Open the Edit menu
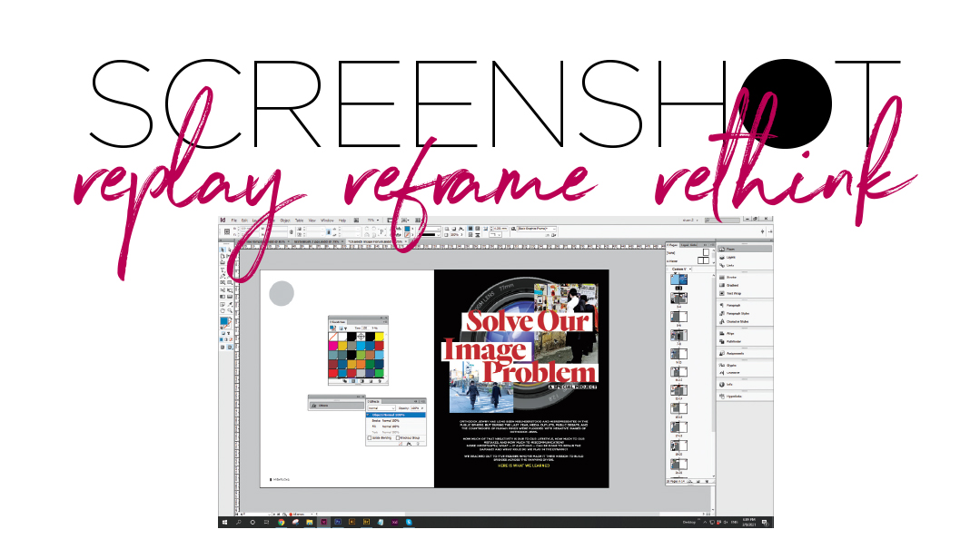 [x=244, y=221]
